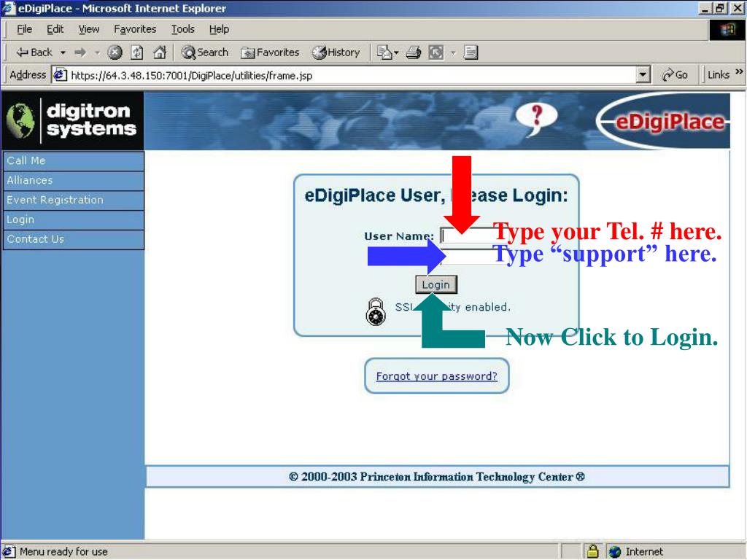Screen dimensions: 747x560
Task: Click the Edit document toolbar icon
Action: point(471,52)
